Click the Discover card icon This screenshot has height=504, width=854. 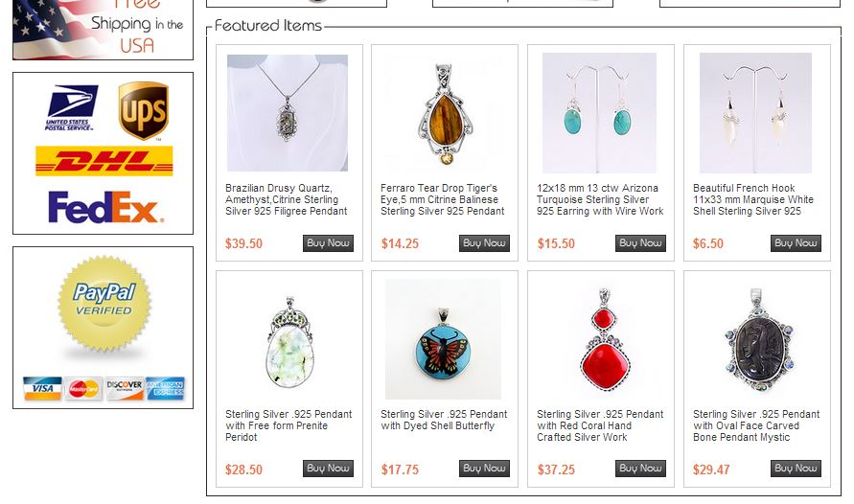pyautogui.click(x=125, y=389)
